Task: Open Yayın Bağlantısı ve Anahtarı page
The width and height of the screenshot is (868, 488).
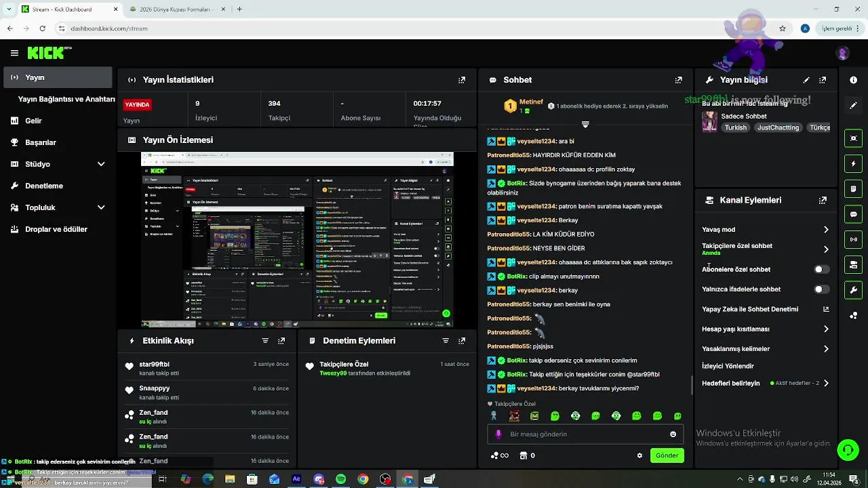Action: pyautogui.click(x=66, y=99)
